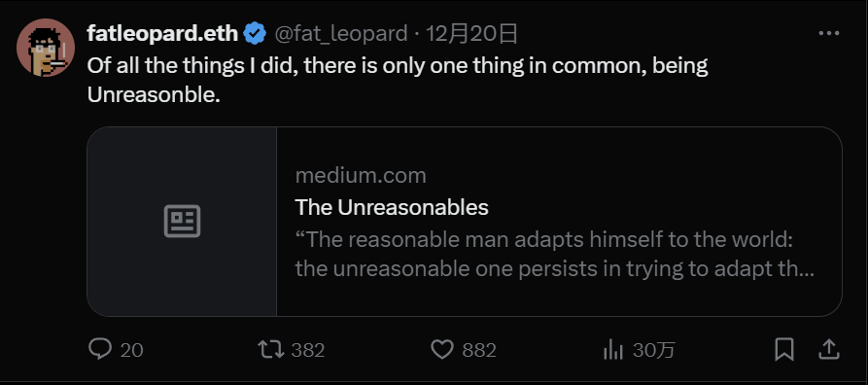Open the reply speech-bubble icon
Image resolution: width=868 pixels, height=385 pixels.
point(100,350)
